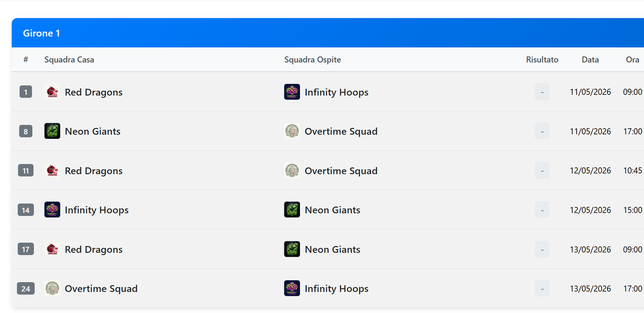Click Infinity Hoops home logo in match 14
The image size is (644, 313).
coord(52,210)
